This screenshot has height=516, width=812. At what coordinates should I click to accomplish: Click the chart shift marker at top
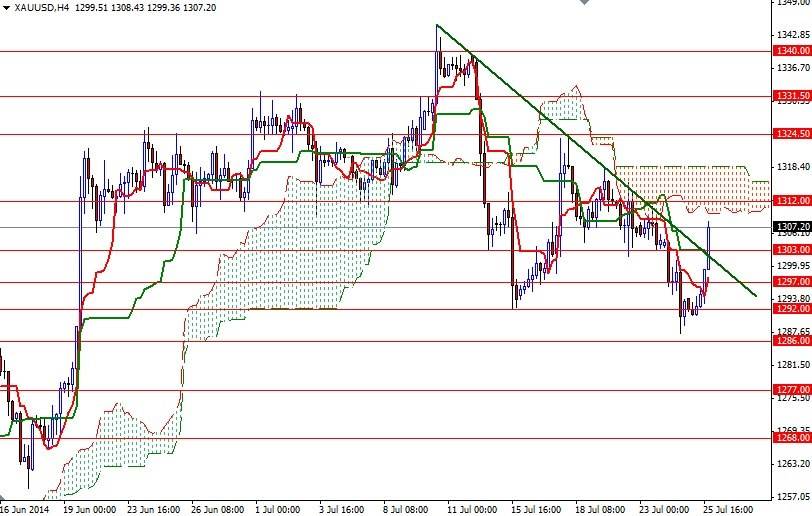584,2
